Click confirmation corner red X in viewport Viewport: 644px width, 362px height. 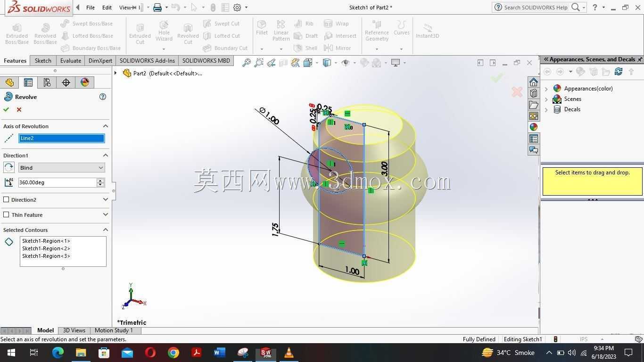tap(517, 92)
